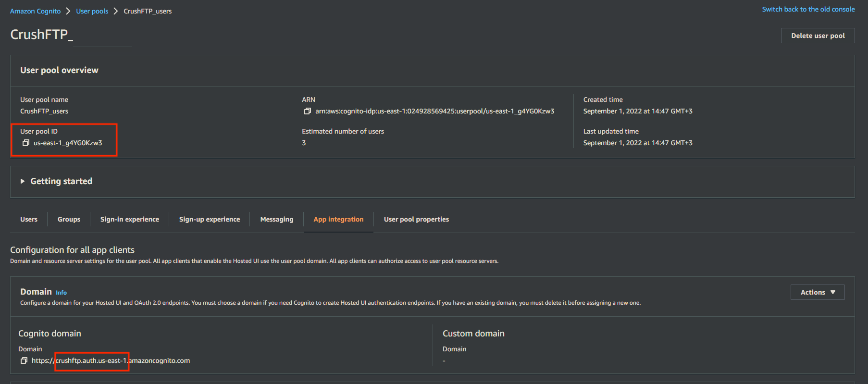Viewport: 868px width, 384px height.
Task: Open the Sign-in experience tab
Action: pos(130,219)
